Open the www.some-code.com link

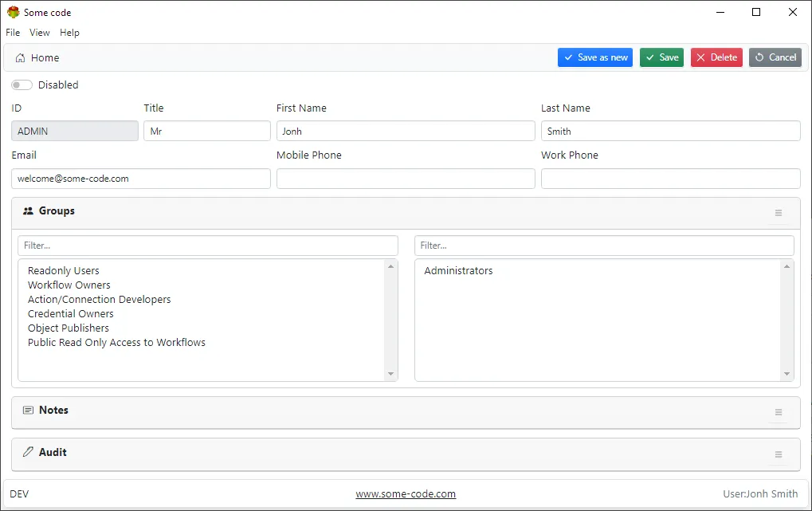(406, 494)
